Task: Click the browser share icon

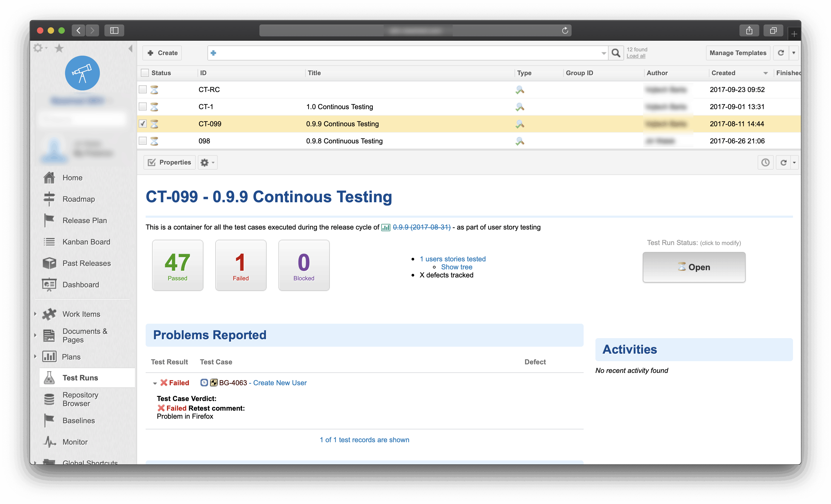Action: (749, 30)
